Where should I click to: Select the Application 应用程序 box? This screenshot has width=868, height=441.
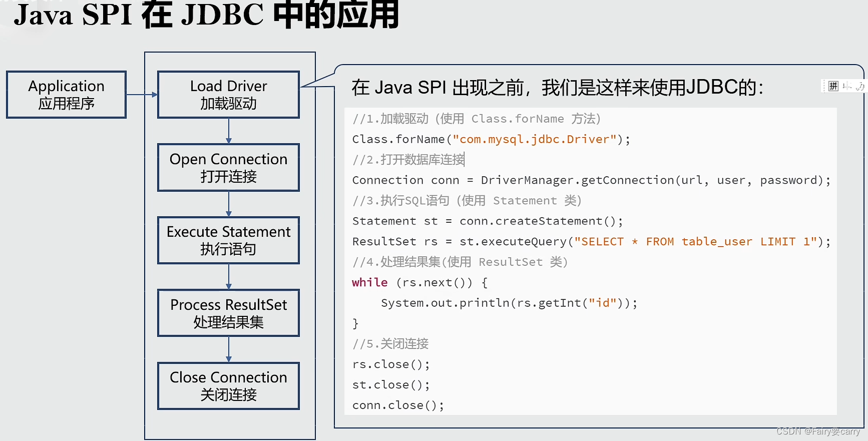[x=66, y=95]
